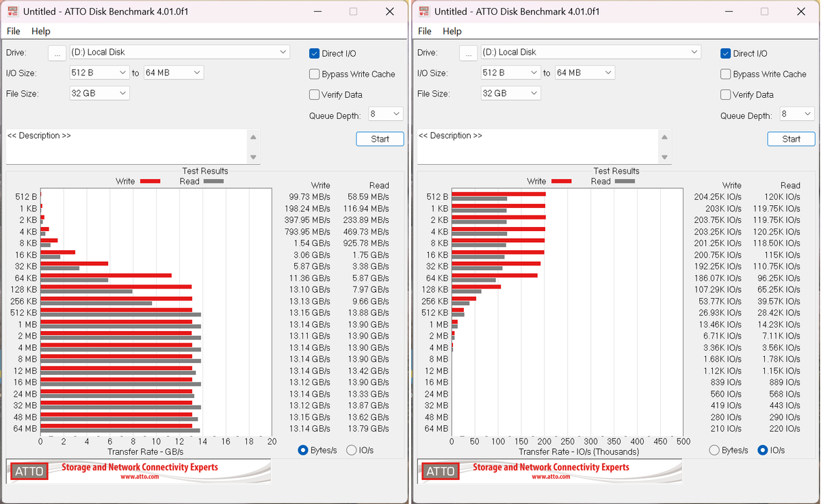Open the 64 MB I/O size dropdown in GB/s window
821x504 pixels.
pos(173,72)
